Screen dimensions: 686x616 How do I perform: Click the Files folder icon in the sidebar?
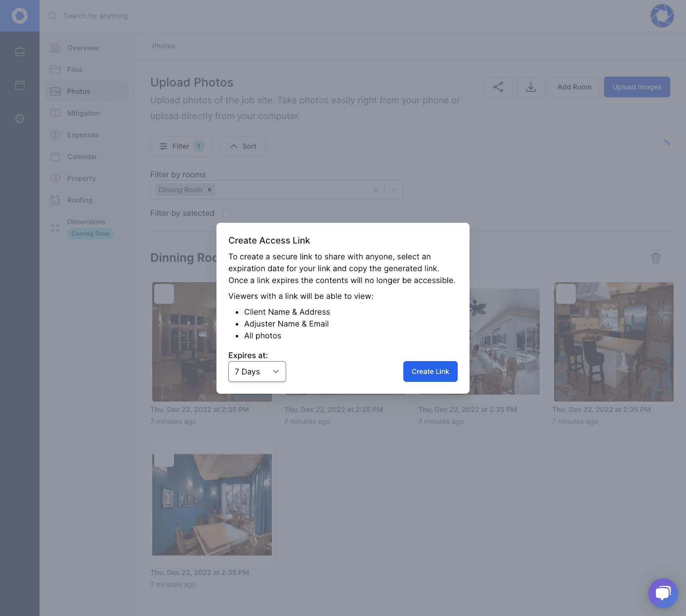pos(55,70)
